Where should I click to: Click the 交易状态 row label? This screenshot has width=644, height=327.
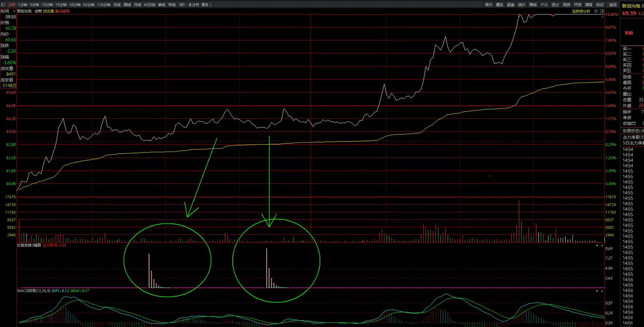point(632,131)
